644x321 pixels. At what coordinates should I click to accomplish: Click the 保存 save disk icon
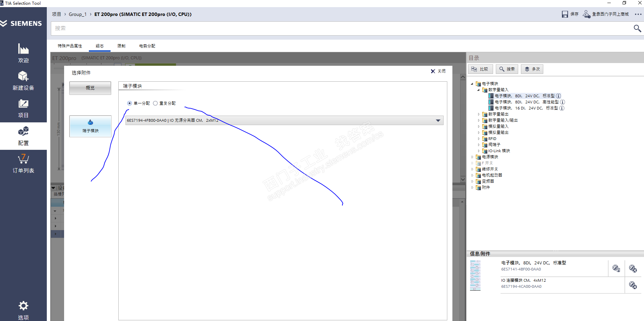coord(565,14)
